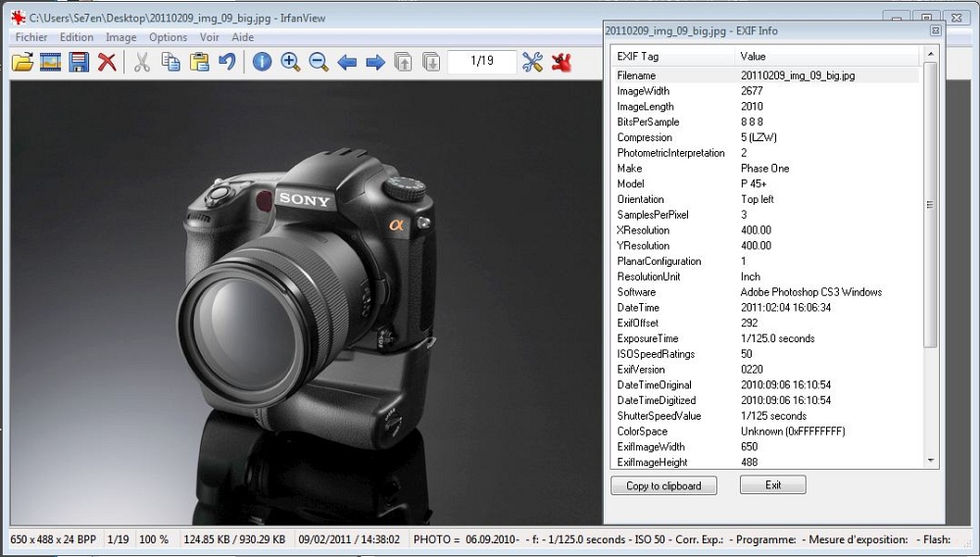Select the Filename row

pos(765,76)
